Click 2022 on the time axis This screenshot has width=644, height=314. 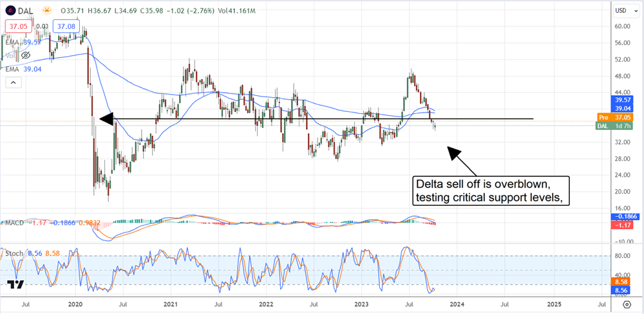click(266, 304)
